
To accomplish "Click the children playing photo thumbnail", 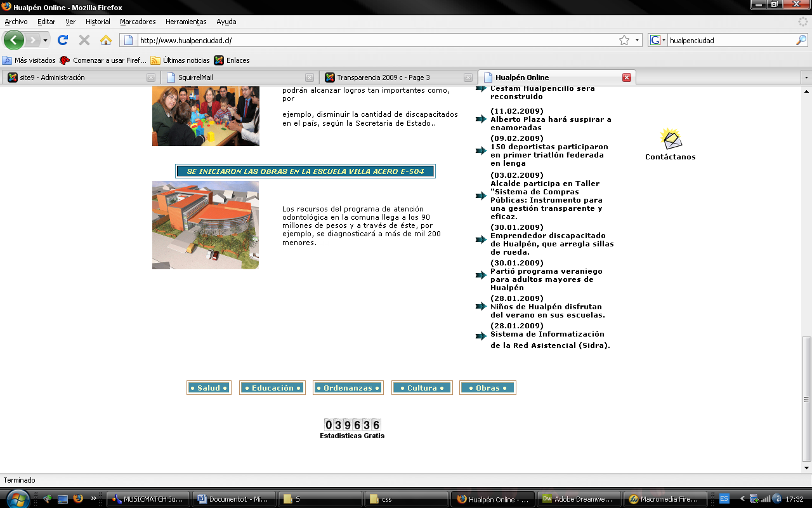I will (x=206, y=116).
